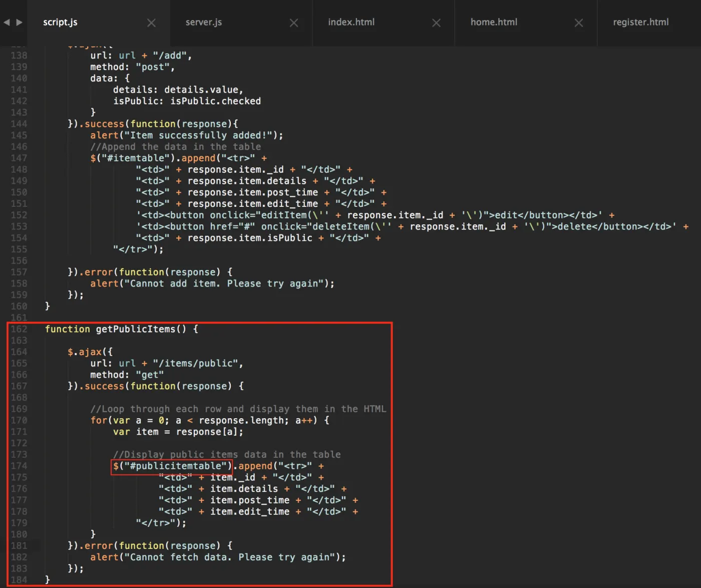Click line number 147 in gutter

pos(19,158)
